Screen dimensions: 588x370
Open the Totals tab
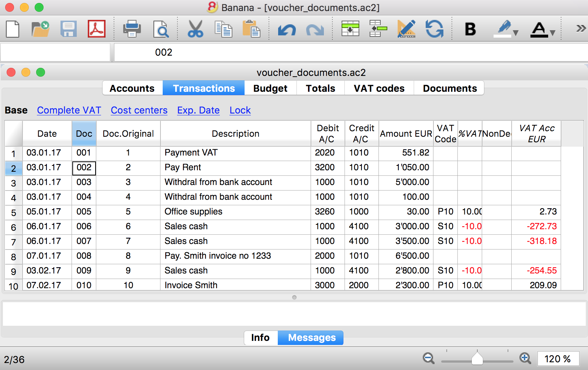pyautogui.click(x=321, y=88)
